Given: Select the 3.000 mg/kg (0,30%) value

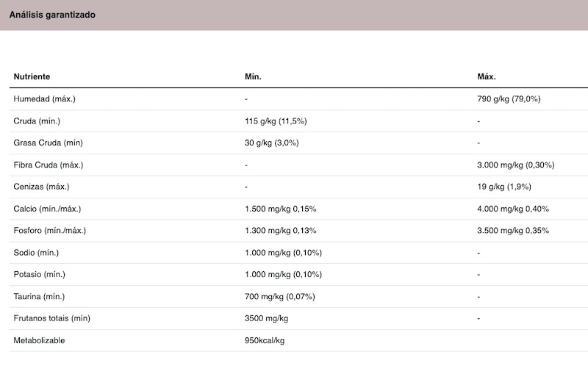Looking at the screenshot, I should click(x=516, y=165).
